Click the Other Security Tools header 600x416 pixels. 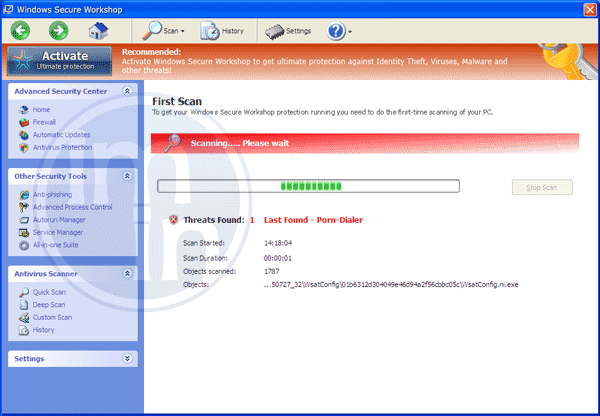[72, 176]
